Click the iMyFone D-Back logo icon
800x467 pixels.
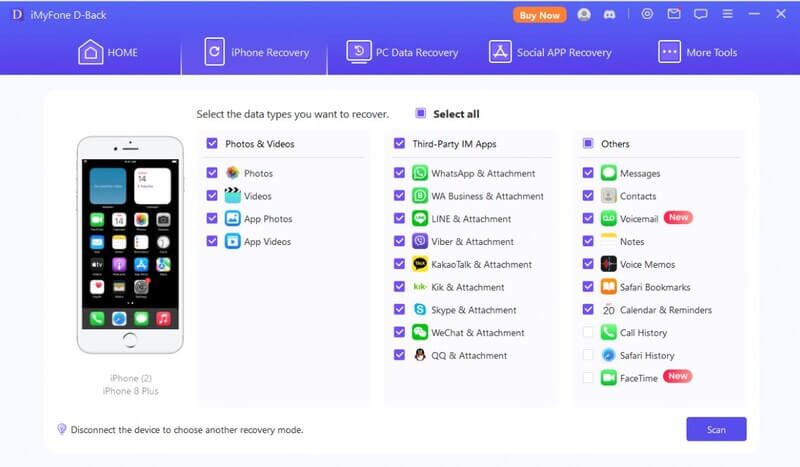pyautogui.click(x=17, y=15)
